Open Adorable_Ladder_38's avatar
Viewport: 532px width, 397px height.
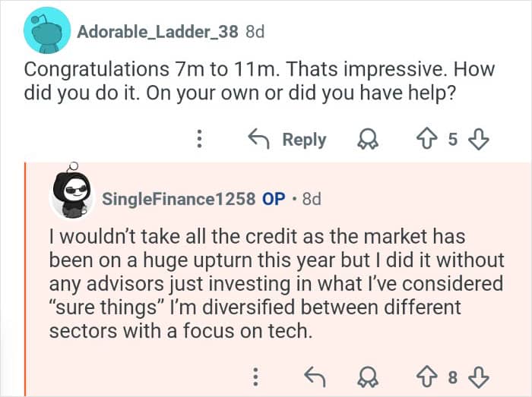coord(47,31)
